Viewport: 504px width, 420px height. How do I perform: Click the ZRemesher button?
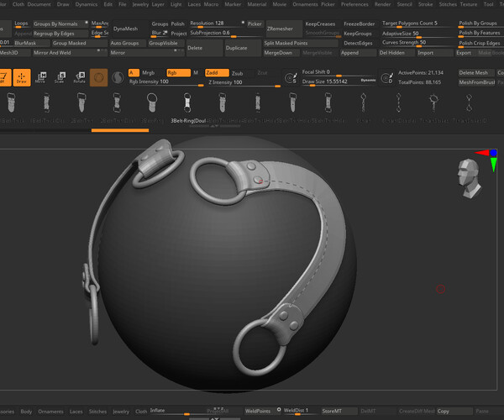click(x=284, y=29)
